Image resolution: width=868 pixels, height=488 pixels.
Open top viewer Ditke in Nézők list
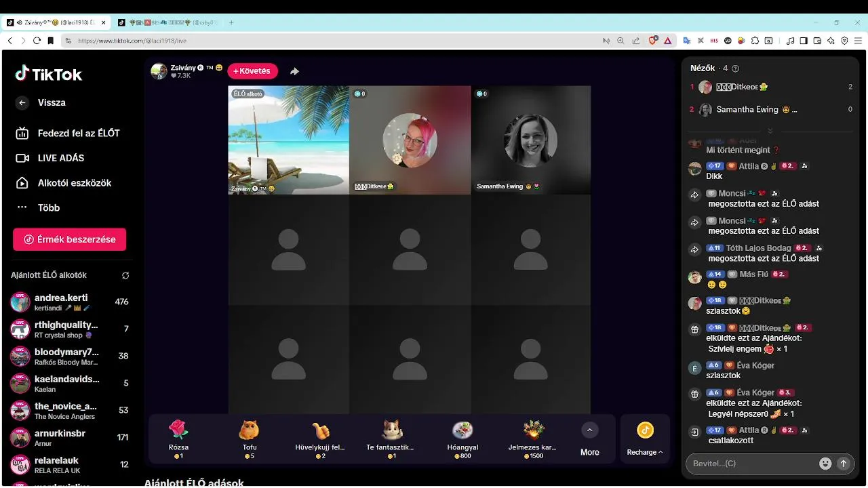772,87
